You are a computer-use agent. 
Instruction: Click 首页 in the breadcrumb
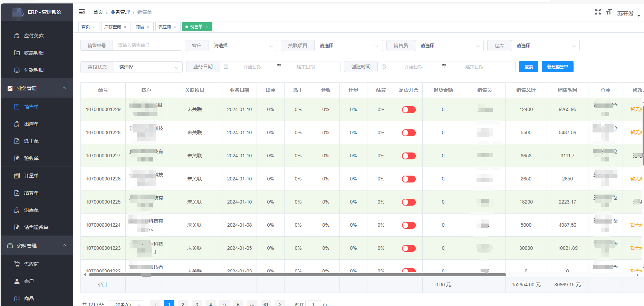point(98,12)
